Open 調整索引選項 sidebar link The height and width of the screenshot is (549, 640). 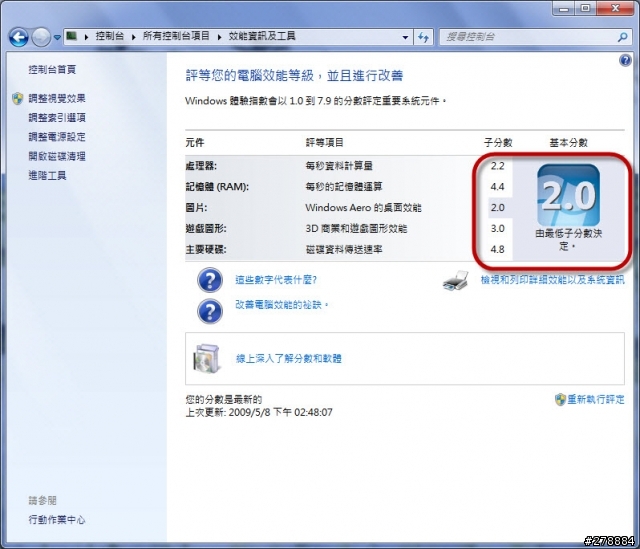click(x=57, y=118)
